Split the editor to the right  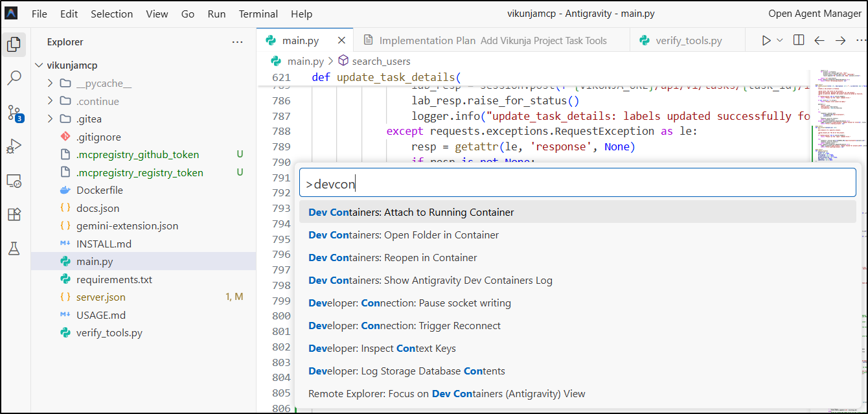click(799, 40)
